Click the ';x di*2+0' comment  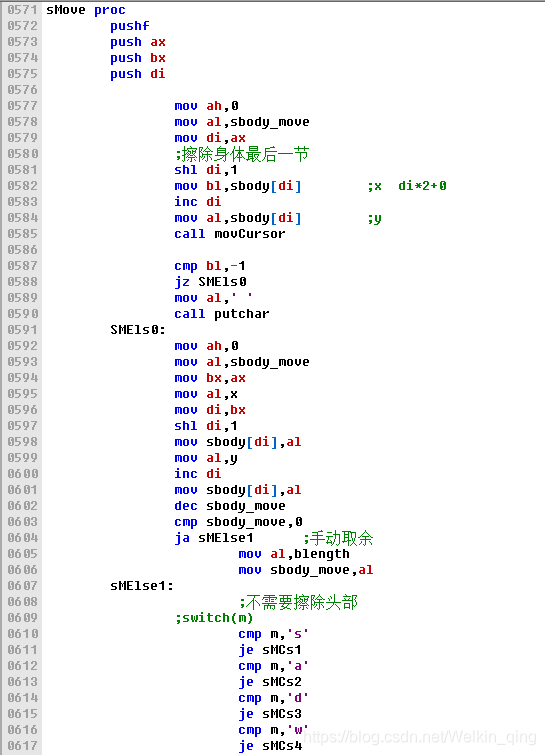(407, 186)
